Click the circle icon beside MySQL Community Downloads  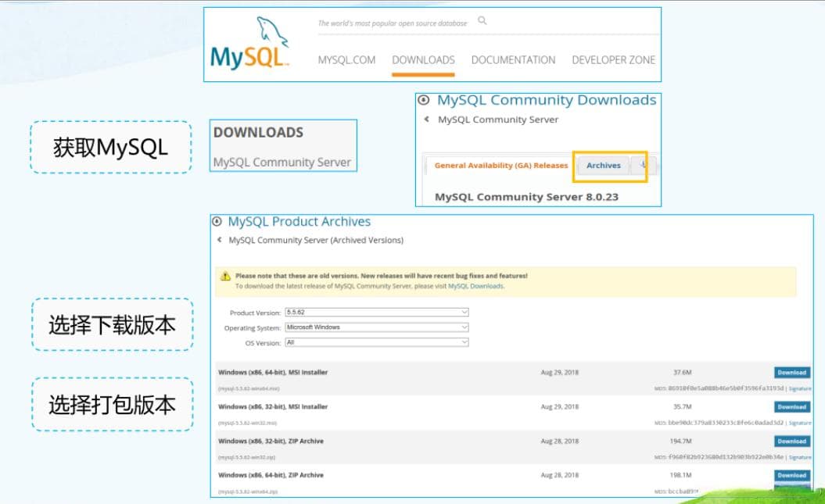tap(424, 100)
